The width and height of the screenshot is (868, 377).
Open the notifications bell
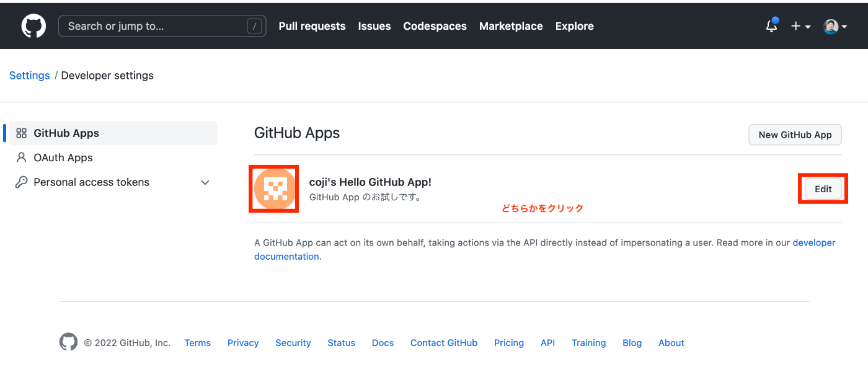772,26
